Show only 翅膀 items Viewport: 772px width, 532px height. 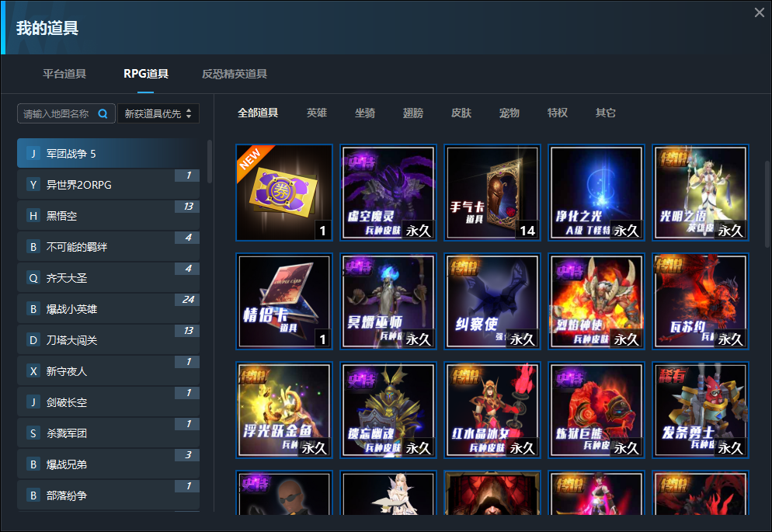tap(413, 113)
